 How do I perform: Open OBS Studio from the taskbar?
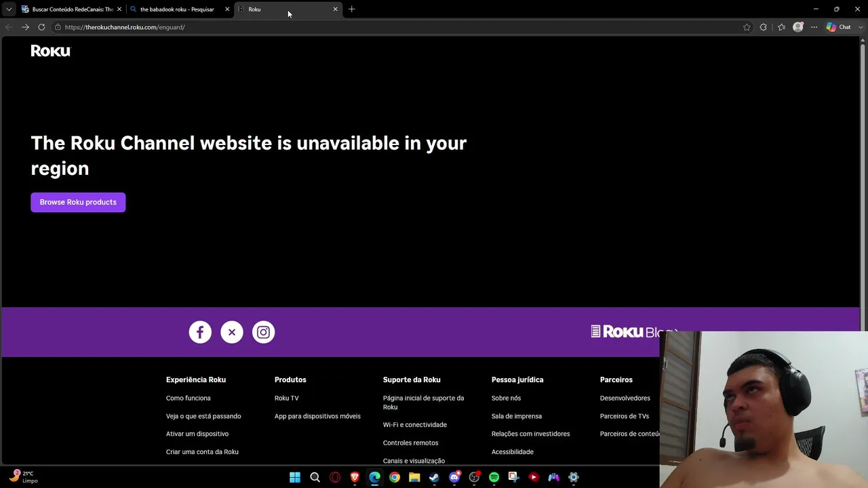[475, 477]
